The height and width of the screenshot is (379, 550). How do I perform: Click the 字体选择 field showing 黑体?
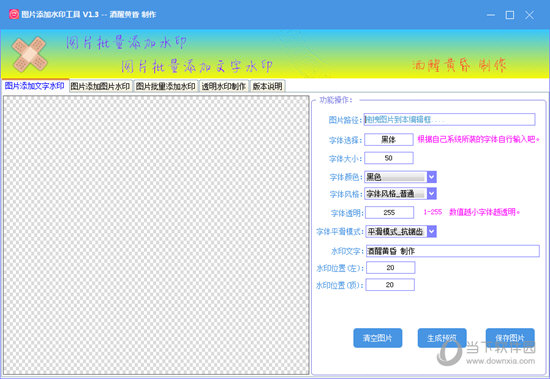(389, 140)
